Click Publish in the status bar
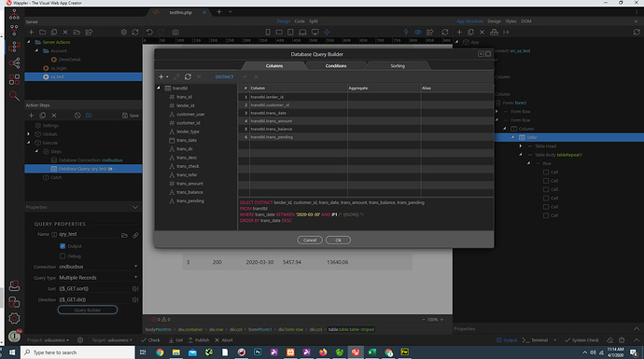This screenshot has height=359, width=644. coord(199,340)
